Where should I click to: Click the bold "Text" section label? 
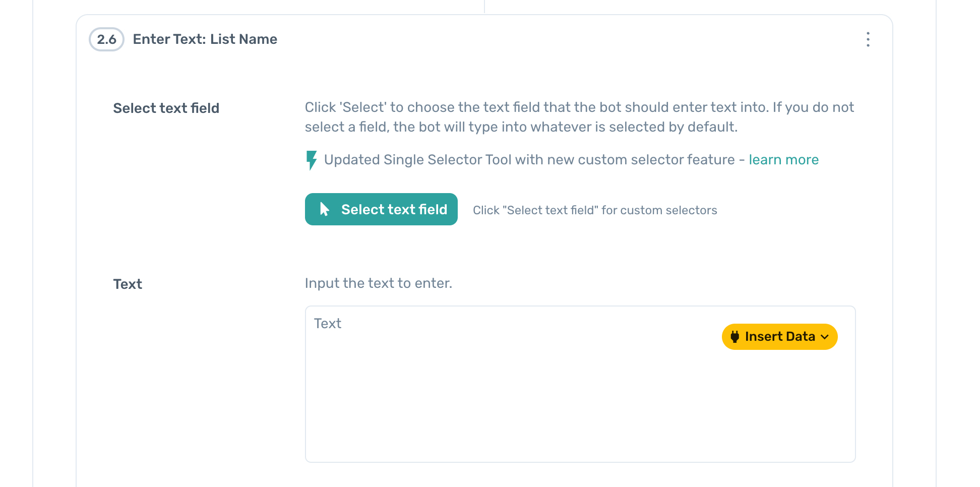[128, 284]
